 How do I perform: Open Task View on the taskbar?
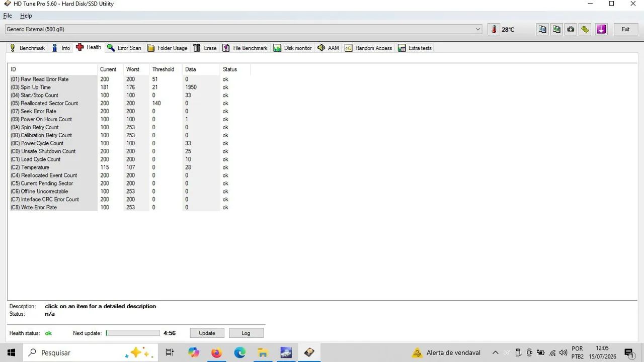(x=170, y=352)
